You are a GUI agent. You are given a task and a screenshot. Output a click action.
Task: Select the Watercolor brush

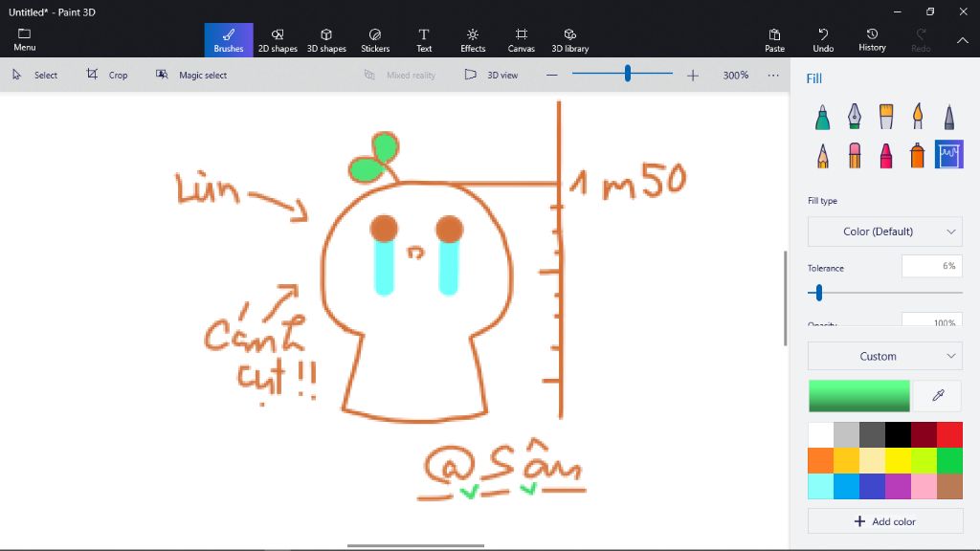918,117
